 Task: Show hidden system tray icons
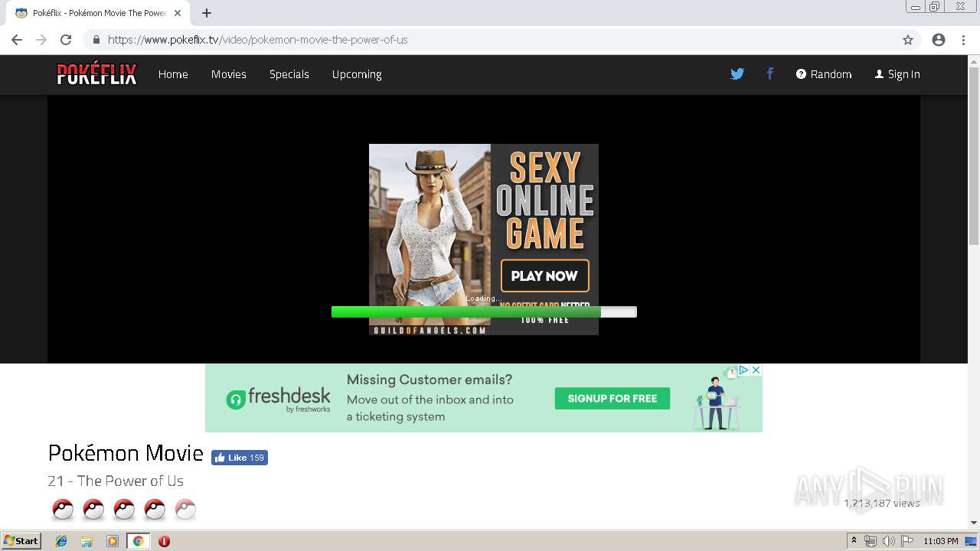point(854,541)
